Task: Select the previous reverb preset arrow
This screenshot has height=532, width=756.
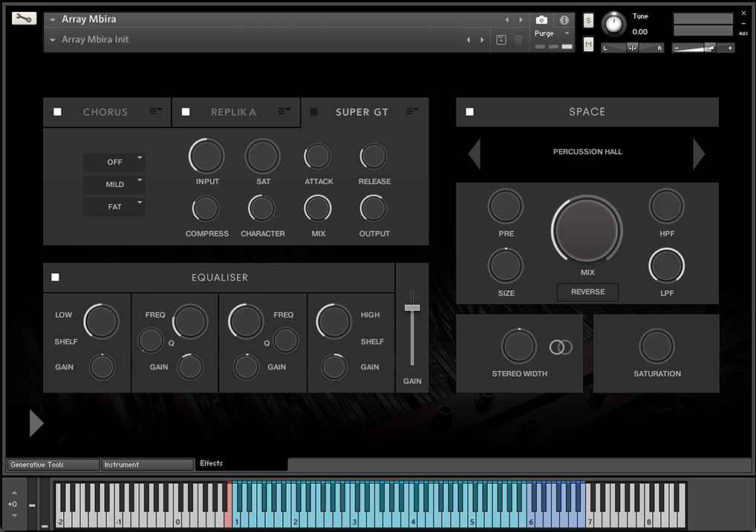Action: [475, 154]
